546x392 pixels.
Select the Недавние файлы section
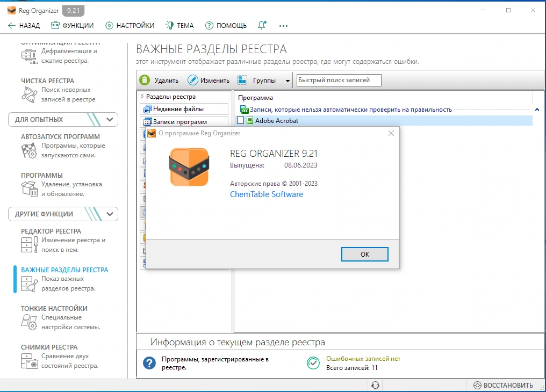(184, 109)
